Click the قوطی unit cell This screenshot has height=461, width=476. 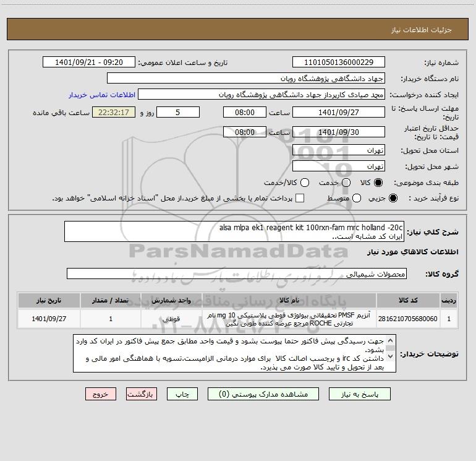point(171,319)
